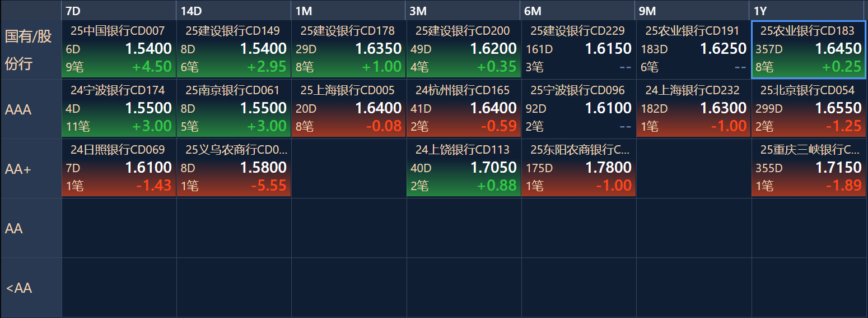Select the 25中国银行CD007 cell

[119, 49]
